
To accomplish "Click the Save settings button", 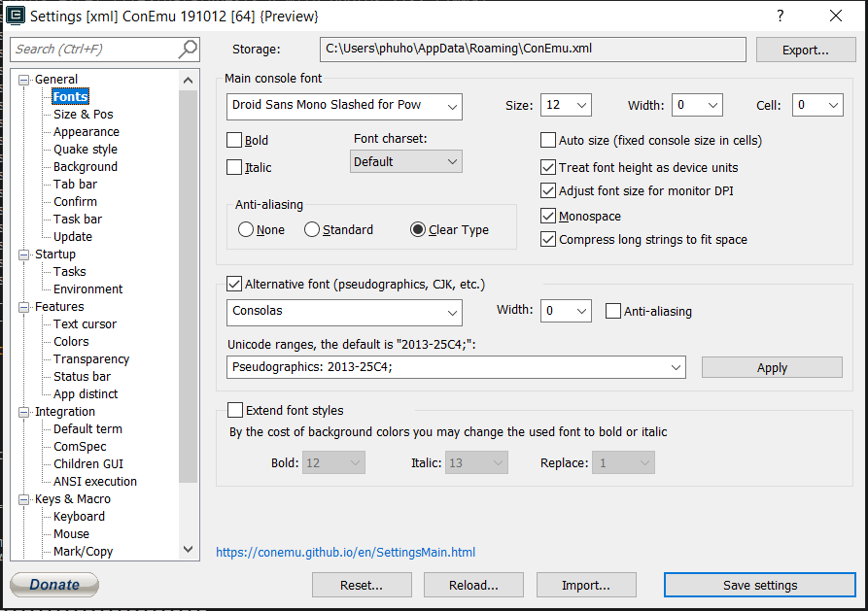I will point(759,585).
